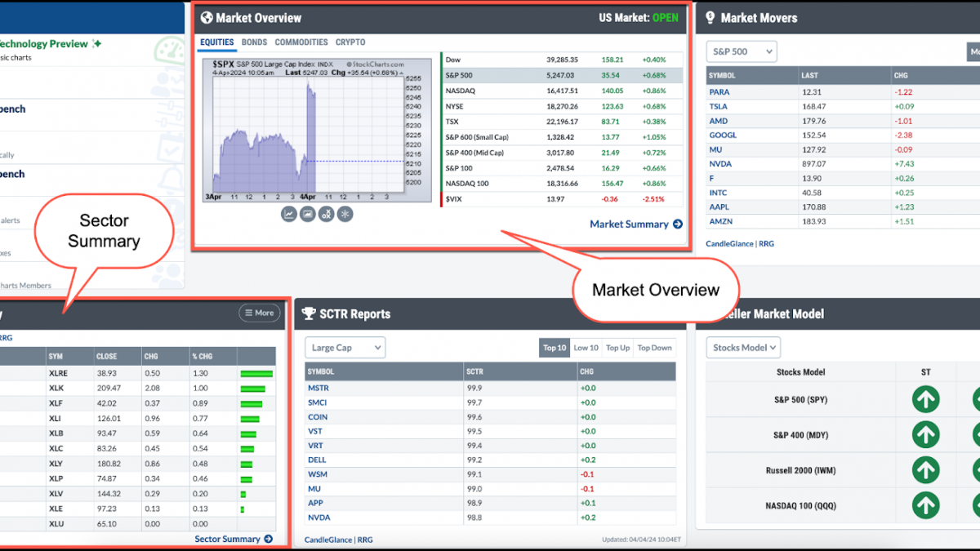
Task: Open the MSTR symbol link in SCTR Reports
Action: tap(318, 388)
